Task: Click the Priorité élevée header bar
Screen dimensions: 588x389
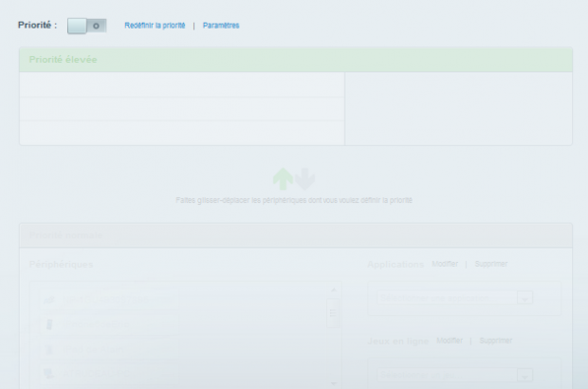Action: coord(295,60)
